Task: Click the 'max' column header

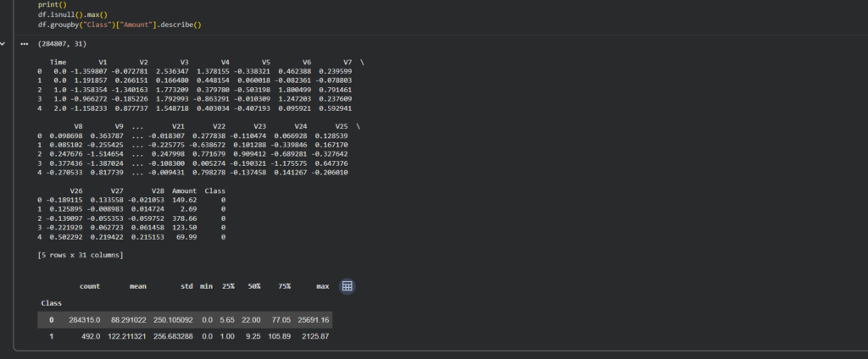Action: [x=323, y=286]
